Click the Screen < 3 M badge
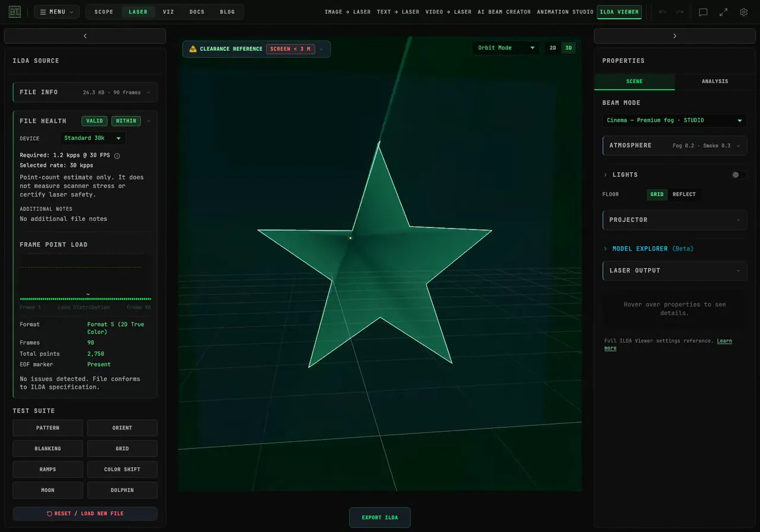This screenshot has width=760, height=532. [x=290, y=49]
